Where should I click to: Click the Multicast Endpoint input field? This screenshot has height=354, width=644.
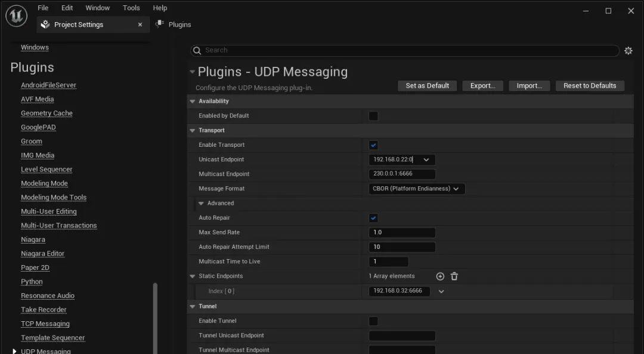[x=402, y=174]
